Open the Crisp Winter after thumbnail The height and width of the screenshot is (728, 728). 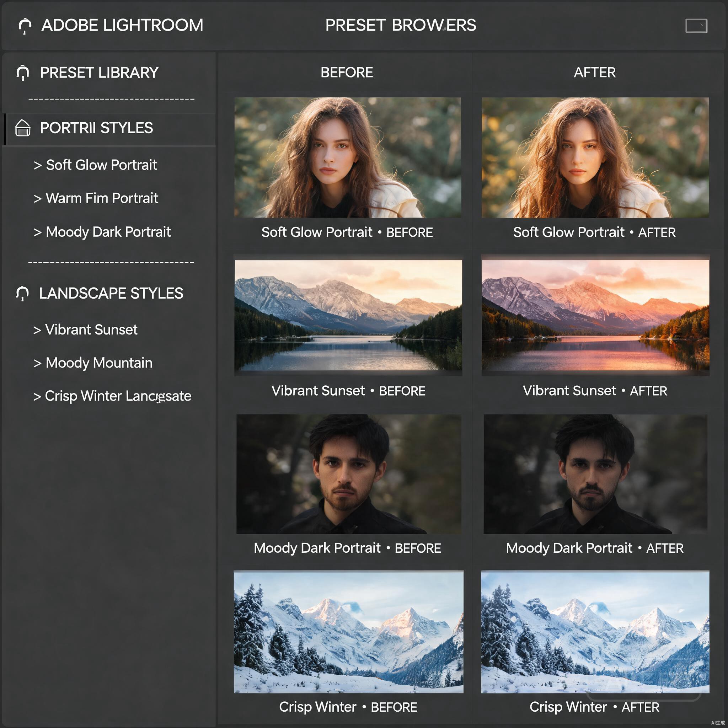pos(595,632)
